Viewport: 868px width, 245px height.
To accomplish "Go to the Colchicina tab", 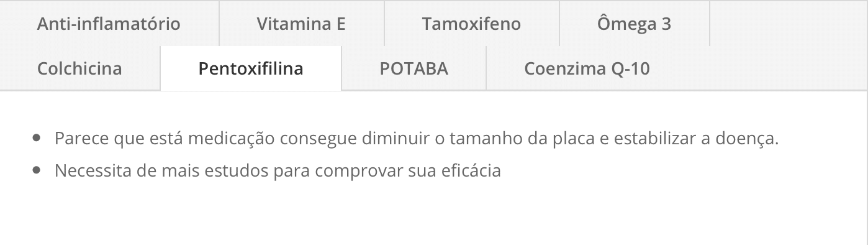I will (79, 68).
